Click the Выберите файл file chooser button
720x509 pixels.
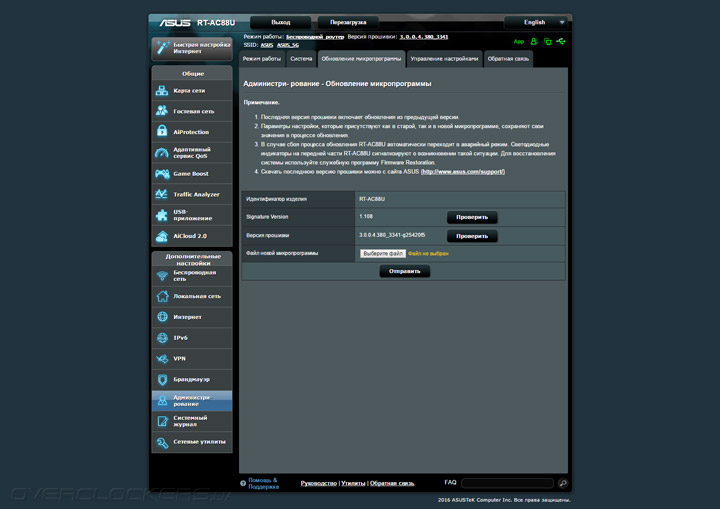(383, 254)
